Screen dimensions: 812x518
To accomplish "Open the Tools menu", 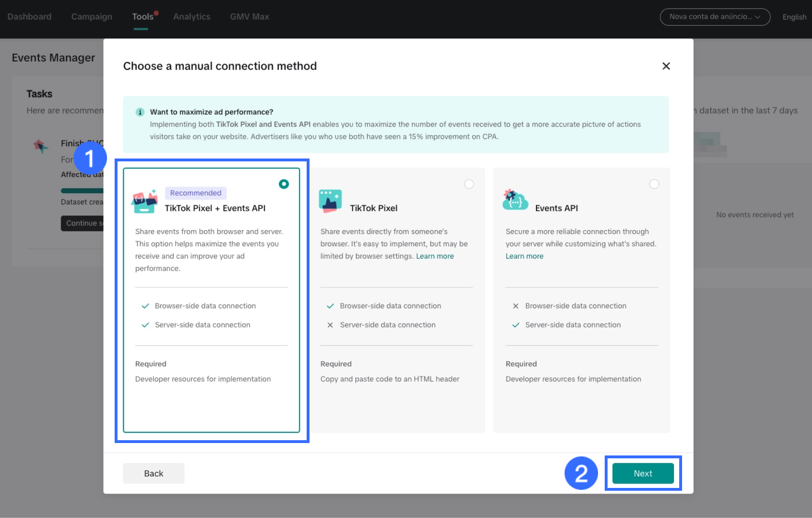I will point(143,17).
